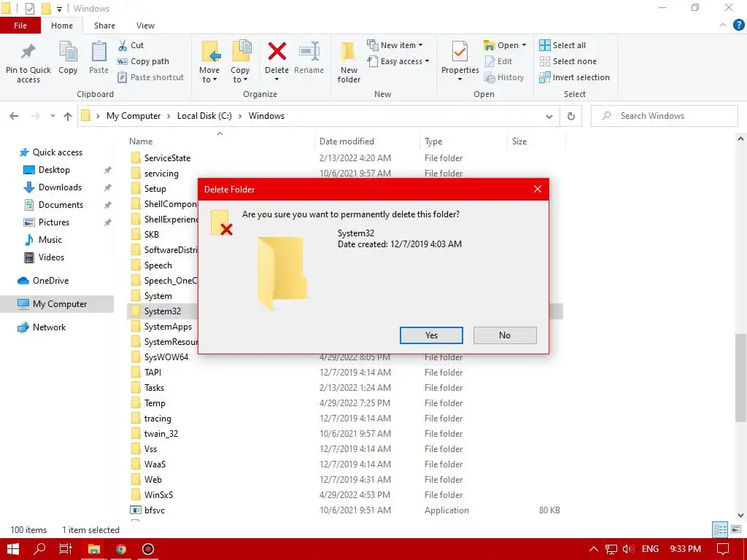Click the Edit ribbon button

(498, 61)
